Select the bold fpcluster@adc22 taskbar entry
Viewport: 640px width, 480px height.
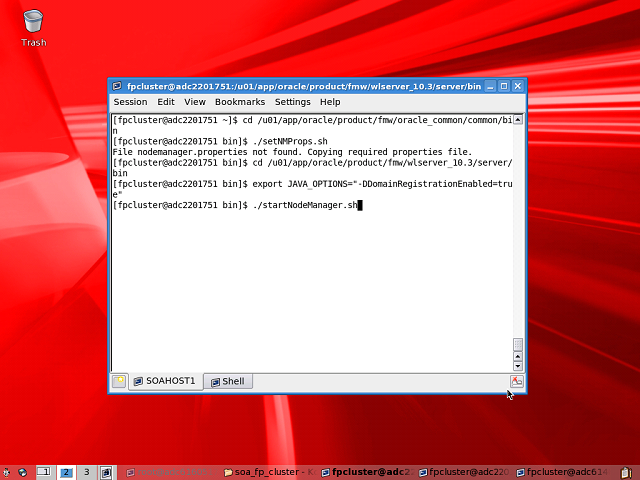367,472
